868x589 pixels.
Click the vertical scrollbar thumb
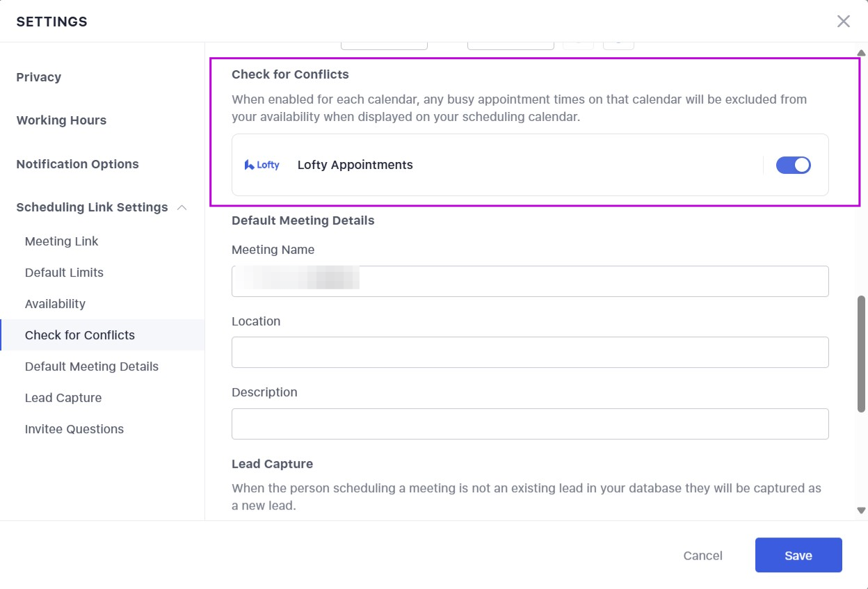point(861,353)
